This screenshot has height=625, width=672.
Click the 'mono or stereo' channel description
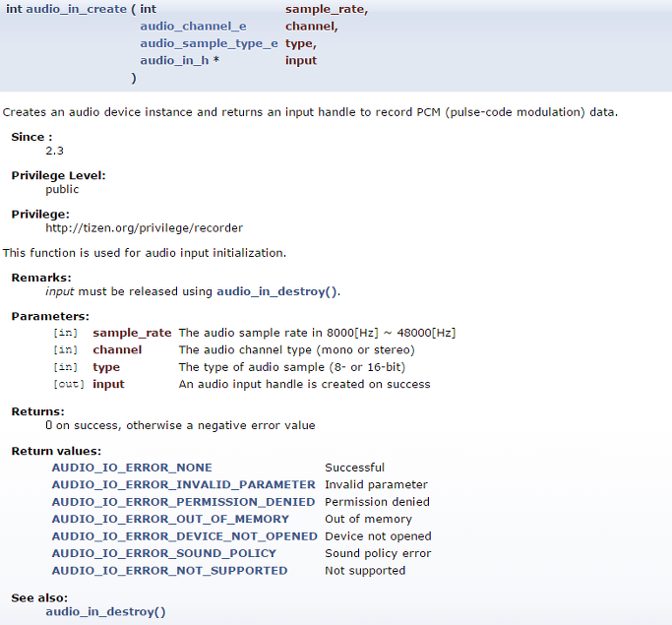coord(296,350)
